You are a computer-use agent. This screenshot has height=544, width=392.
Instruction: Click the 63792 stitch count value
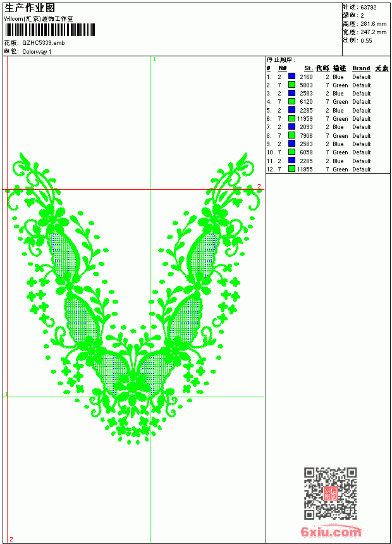coord(369,8)
